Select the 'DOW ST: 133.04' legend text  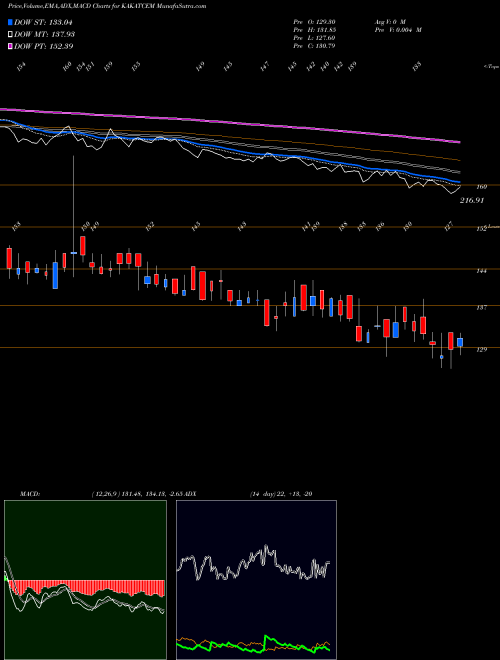[43, 22]
